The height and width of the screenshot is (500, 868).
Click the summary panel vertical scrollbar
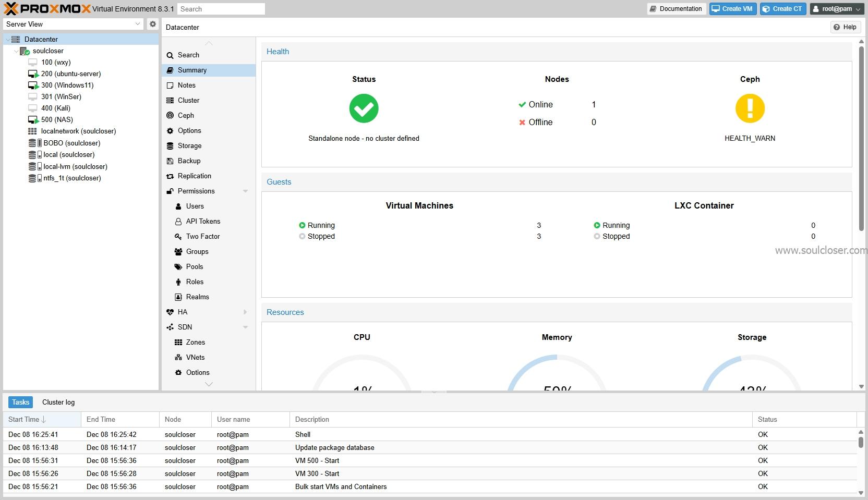pyautogui.click(x=861, y=138)
